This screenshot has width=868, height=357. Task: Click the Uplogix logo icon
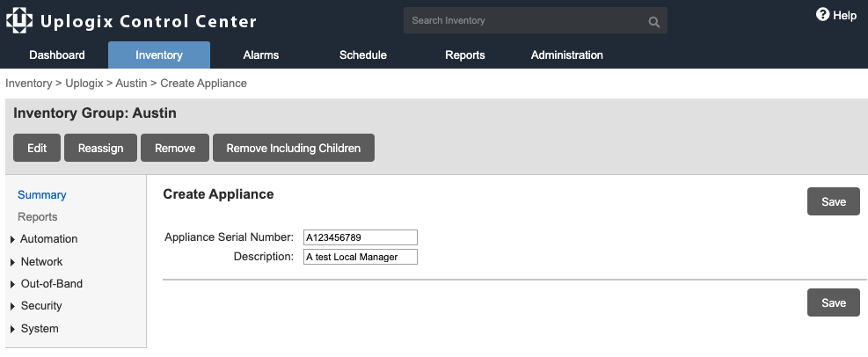click(x=19, y=21)
